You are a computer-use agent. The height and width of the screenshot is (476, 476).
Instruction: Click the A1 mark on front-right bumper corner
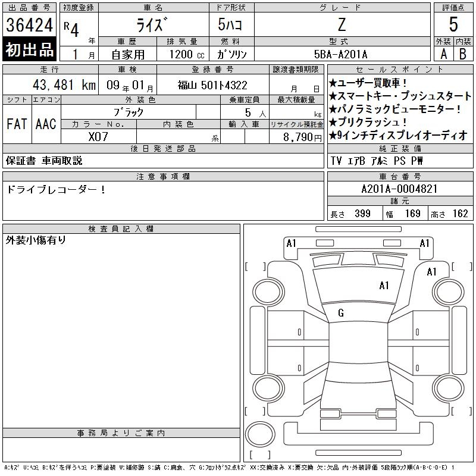(x=424, y=243)
